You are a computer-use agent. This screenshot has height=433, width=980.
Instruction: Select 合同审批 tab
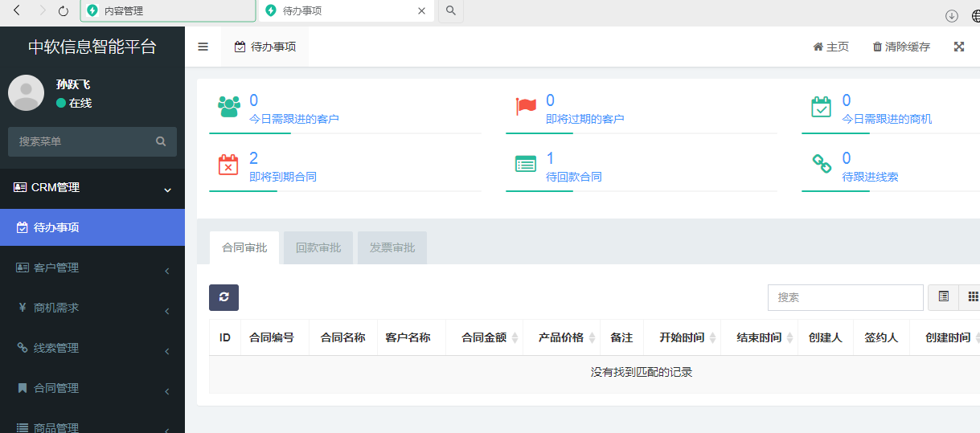coord(244,247)
